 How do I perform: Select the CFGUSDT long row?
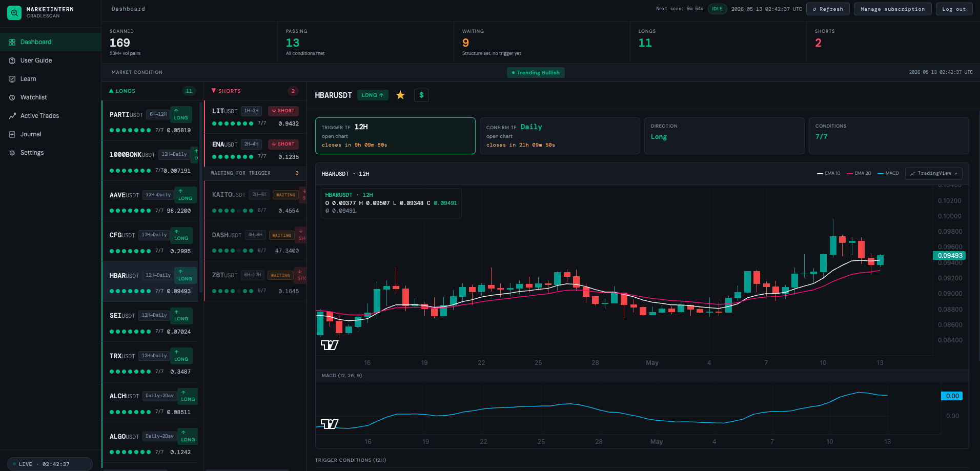coord(150,241)
